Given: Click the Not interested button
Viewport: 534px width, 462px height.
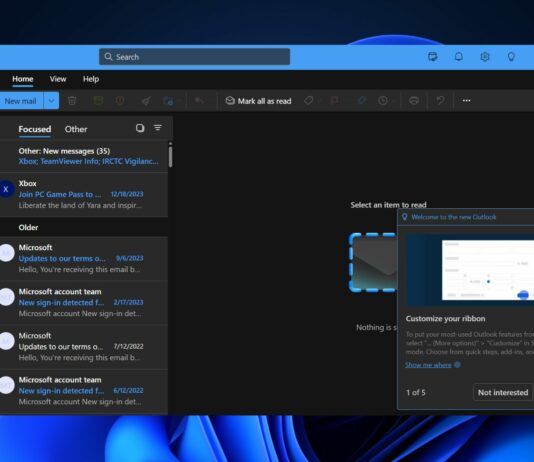Looking at the screenshot, I should (503, 392).
